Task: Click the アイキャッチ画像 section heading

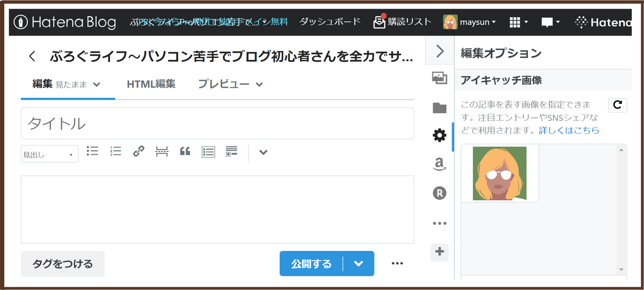Action: click(x=501, y=81)
